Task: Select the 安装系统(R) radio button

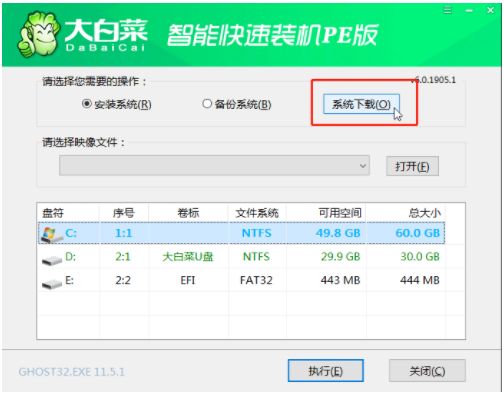Action: 87,104
